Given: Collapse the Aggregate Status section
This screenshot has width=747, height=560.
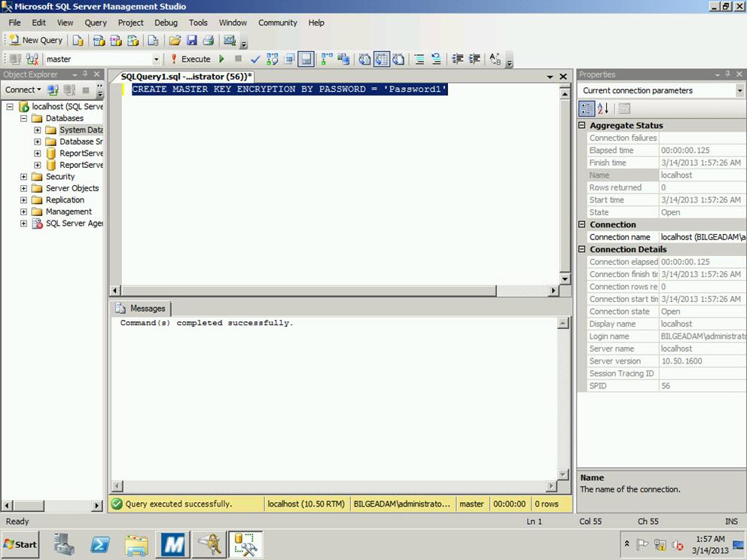Looking at the screenshot, I should pyautogui.click(x=581, y=125).
